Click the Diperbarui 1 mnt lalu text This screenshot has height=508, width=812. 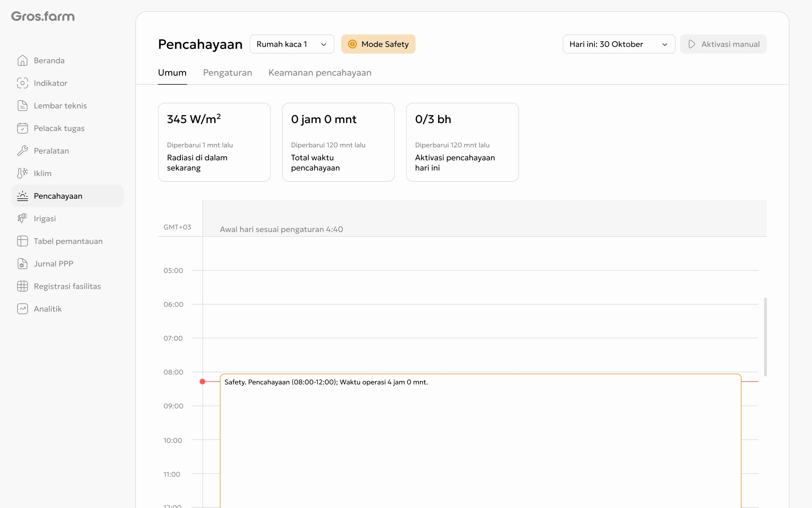pos(200,145)
